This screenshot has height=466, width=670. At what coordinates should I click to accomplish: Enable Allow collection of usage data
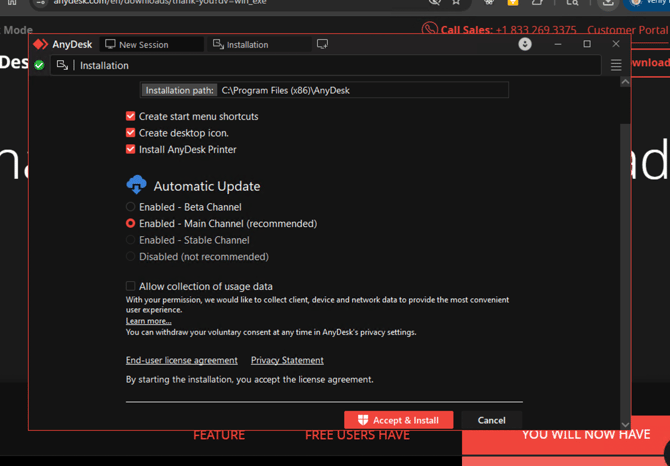[130, 286]
